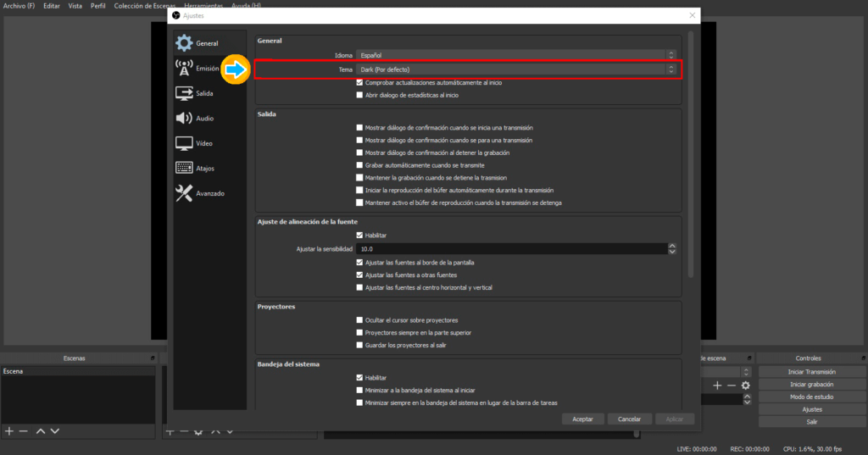Open scene transition properties gear icon
Screen dimensions: 868x455
click(746, 386)
